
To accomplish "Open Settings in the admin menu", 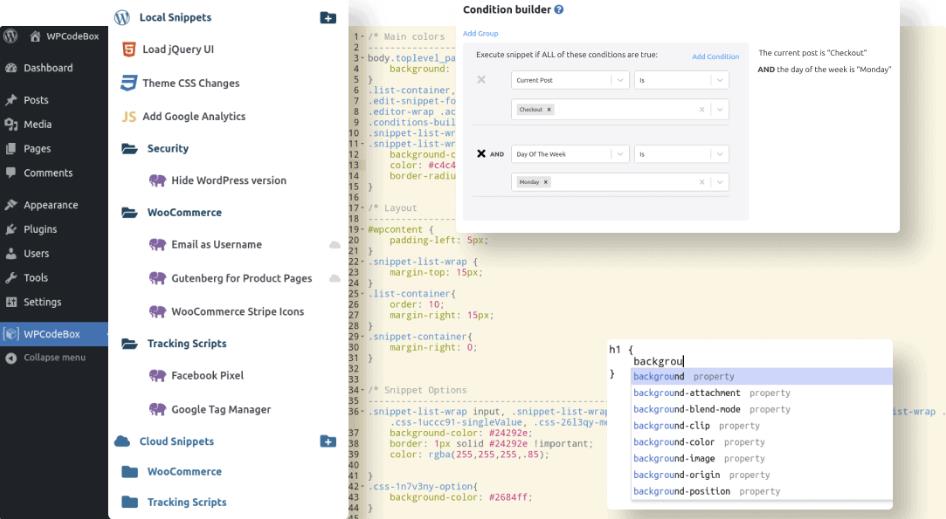I will [x=42, y=302].
